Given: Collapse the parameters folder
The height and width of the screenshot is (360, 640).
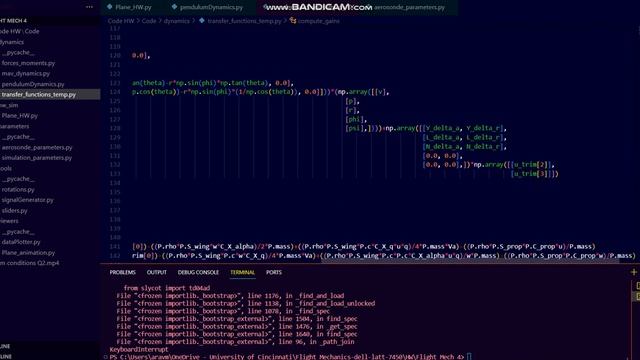Looking at the screenshot, I should 14,127.
